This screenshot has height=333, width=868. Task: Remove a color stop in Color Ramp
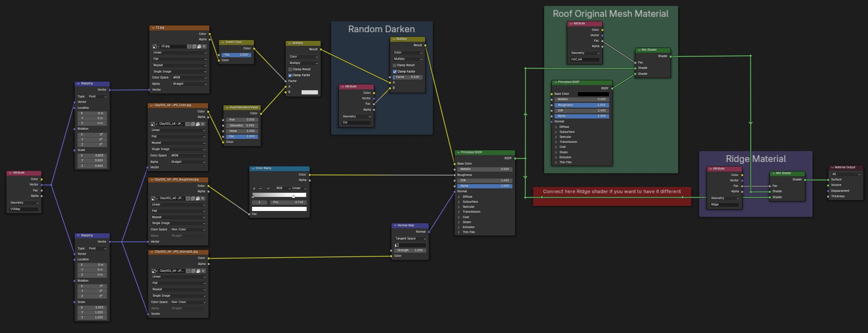coord(260,188)
